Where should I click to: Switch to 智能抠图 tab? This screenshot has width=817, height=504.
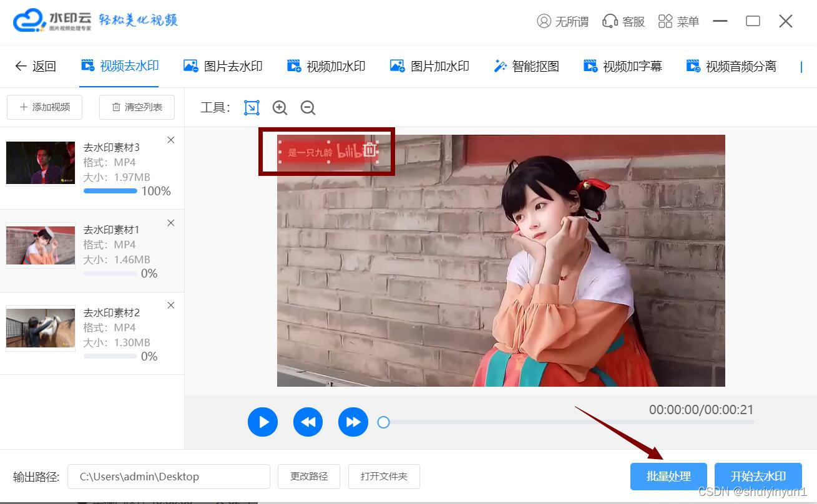[x=526, y=65]
